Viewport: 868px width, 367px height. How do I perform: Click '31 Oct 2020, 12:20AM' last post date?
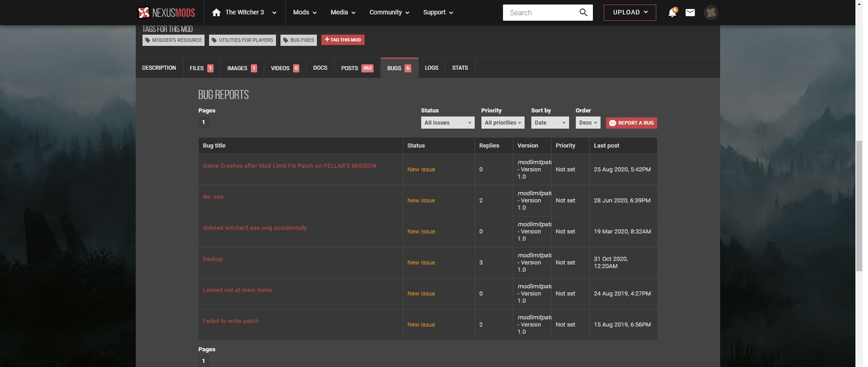tap(611, 263)
